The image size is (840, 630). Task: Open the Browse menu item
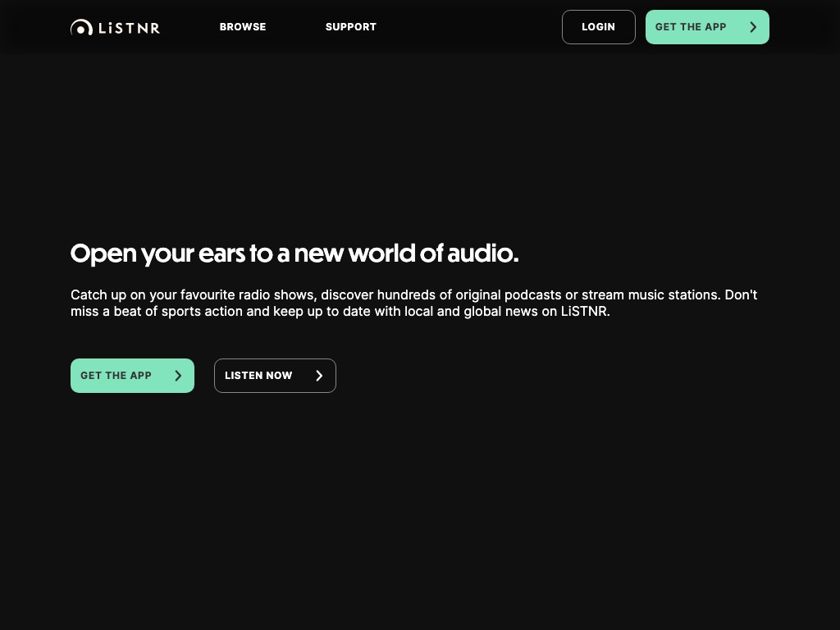[x=243, y=27]
